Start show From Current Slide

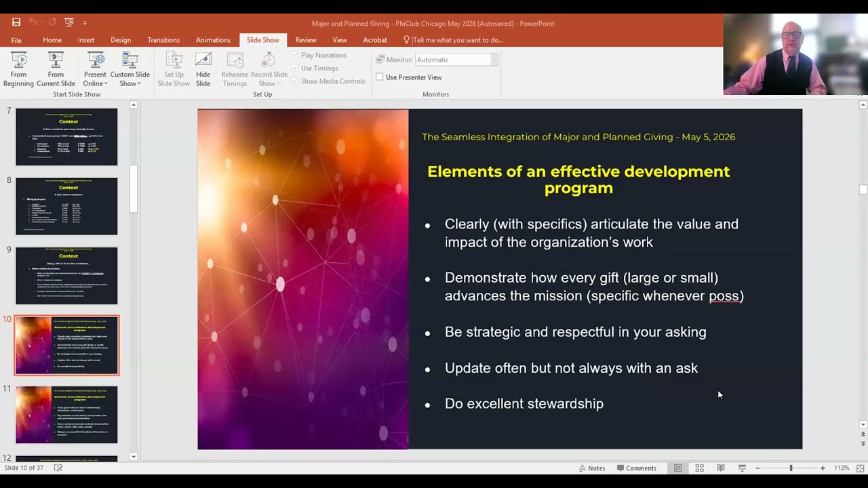click(56, 70)
